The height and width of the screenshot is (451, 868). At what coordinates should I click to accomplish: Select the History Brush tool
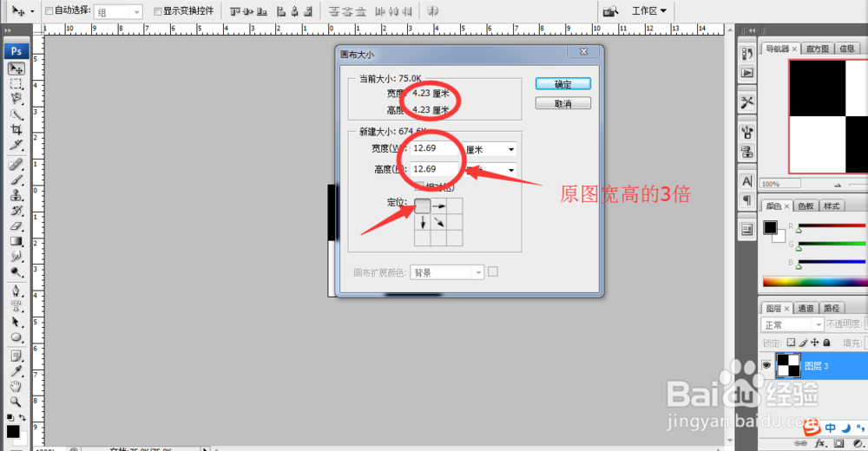pos(16,210)
